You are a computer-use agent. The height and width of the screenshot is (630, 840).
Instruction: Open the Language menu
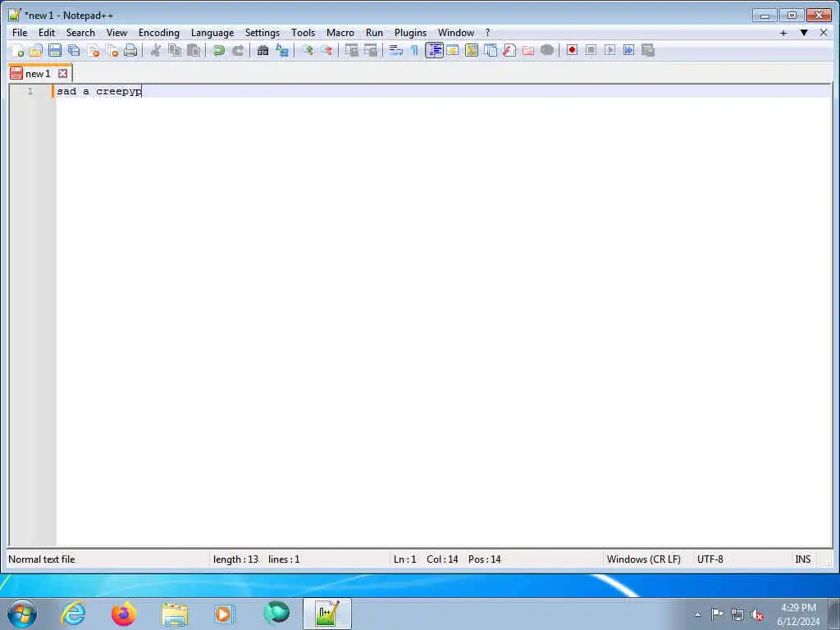pyautogui.click(x=212, y=33)
